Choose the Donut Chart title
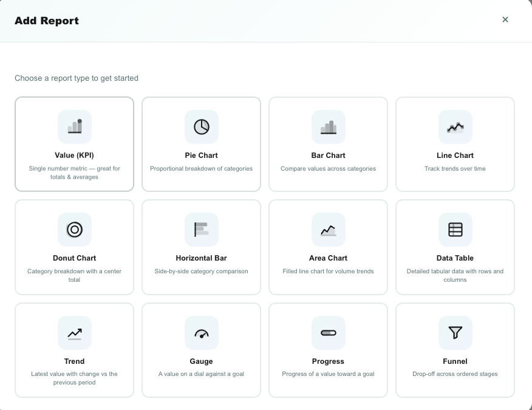This screenshot has height=410, width=532. [74, 258]
